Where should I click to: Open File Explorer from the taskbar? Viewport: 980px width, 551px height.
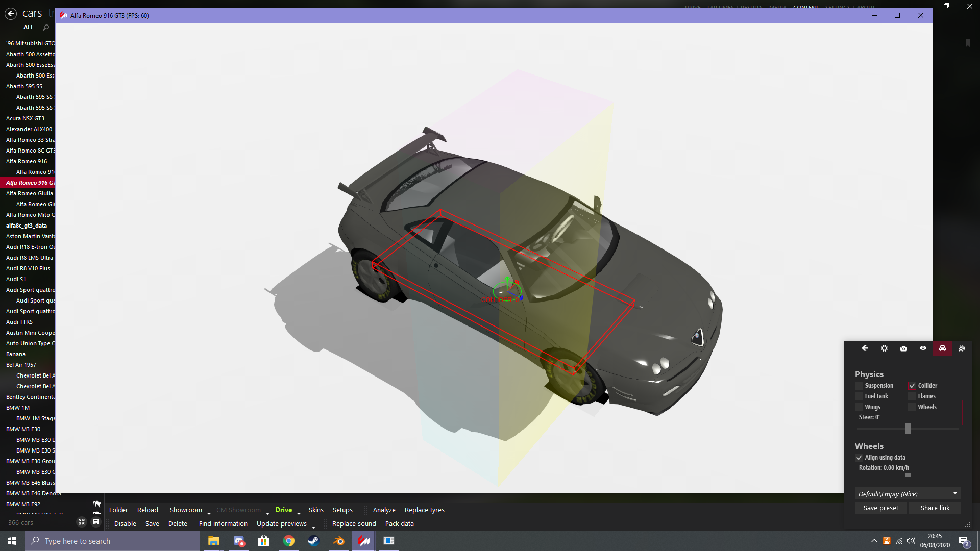point(213,541)
